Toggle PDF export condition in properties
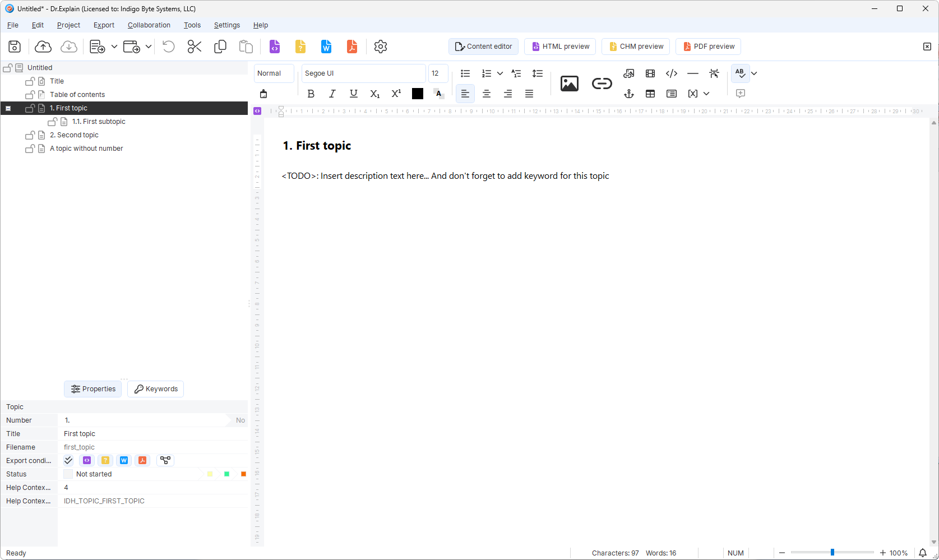This screenshot has width=939, height=560. click(x=142, y=460)
